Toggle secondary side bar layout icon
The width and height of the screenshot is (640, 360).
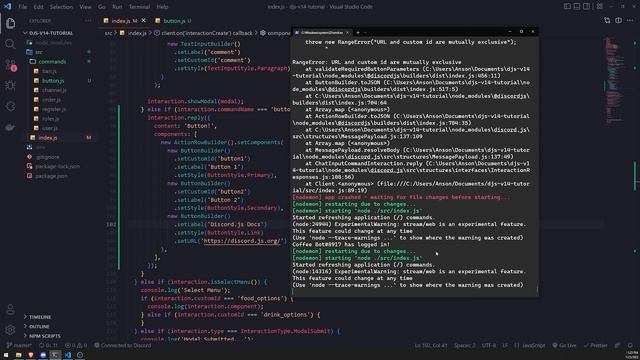[x=587, y=7]
